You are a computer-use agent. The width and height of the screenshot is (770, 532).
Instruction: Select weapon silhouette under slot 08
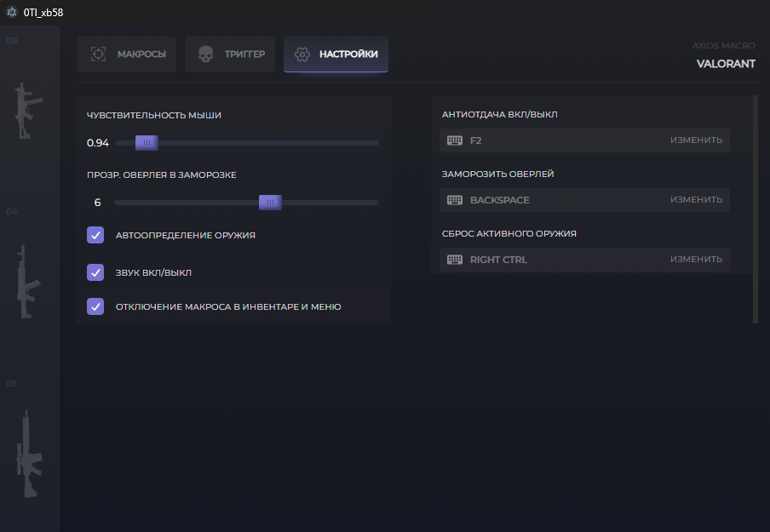pos(27,111)
